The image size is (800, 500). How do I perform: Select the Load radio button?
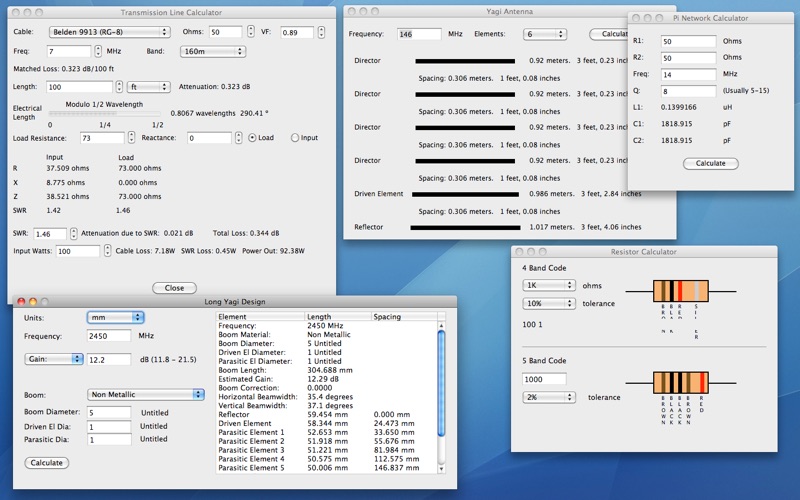coord(252,138)
